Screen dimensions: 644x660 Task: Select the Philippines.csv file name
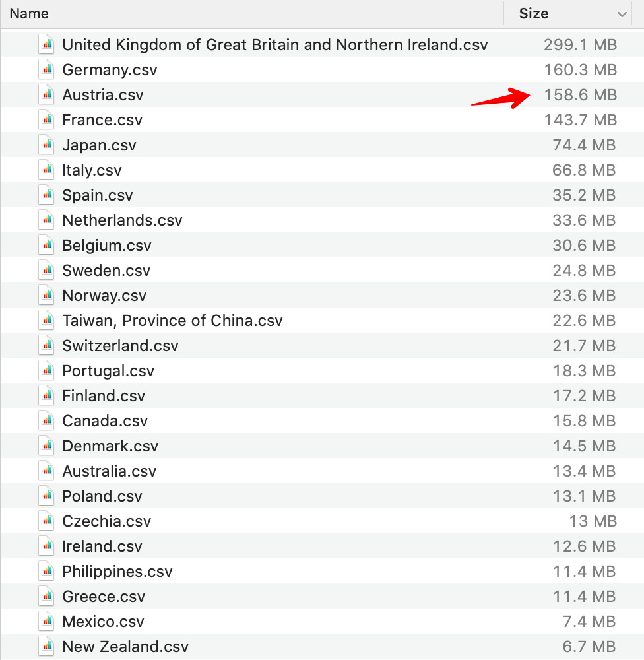[x=117, y=571]
